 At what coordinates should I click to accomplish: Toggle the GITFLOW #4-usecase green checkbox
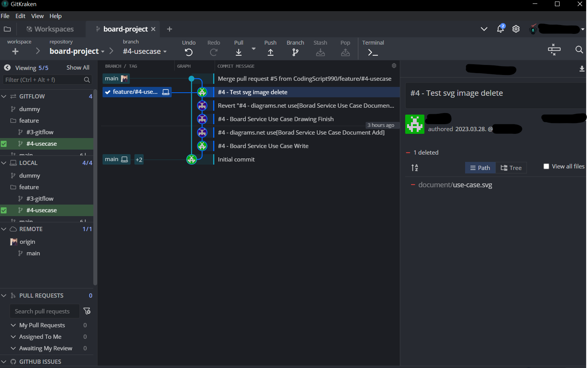(4, 144)
